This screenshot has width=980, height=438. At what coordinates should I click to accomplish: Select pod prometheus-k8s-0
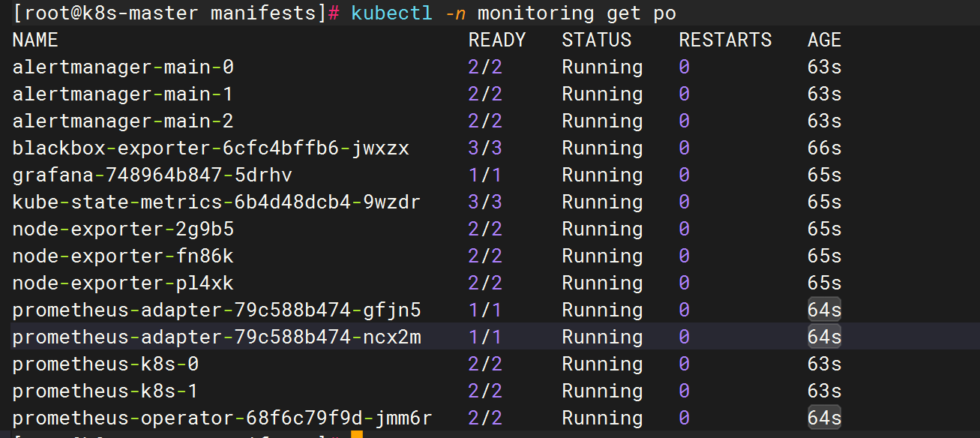pos(106,364)
